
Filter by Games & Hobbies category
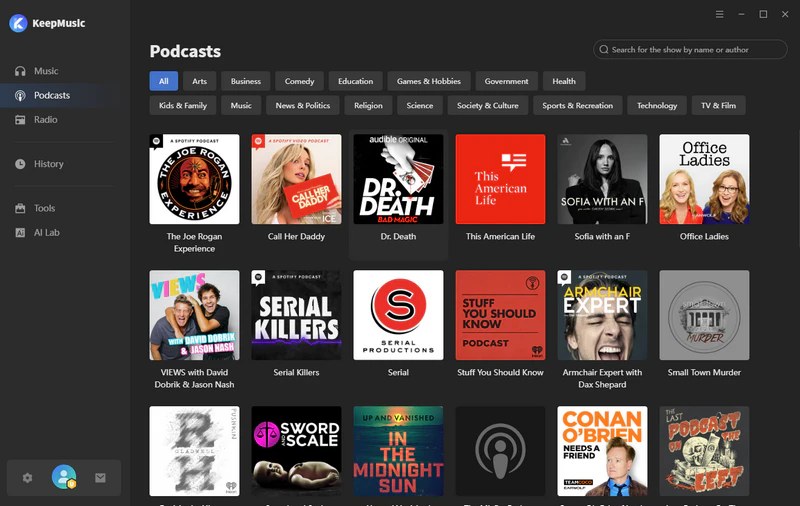point(429,81)
